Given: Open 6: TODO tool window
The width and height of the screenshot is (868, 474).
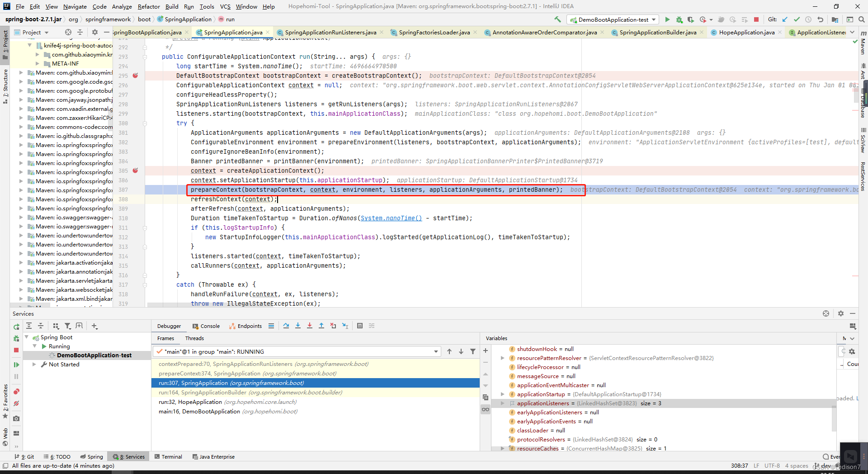Looking at the screenshot, I should pos(57,456).
